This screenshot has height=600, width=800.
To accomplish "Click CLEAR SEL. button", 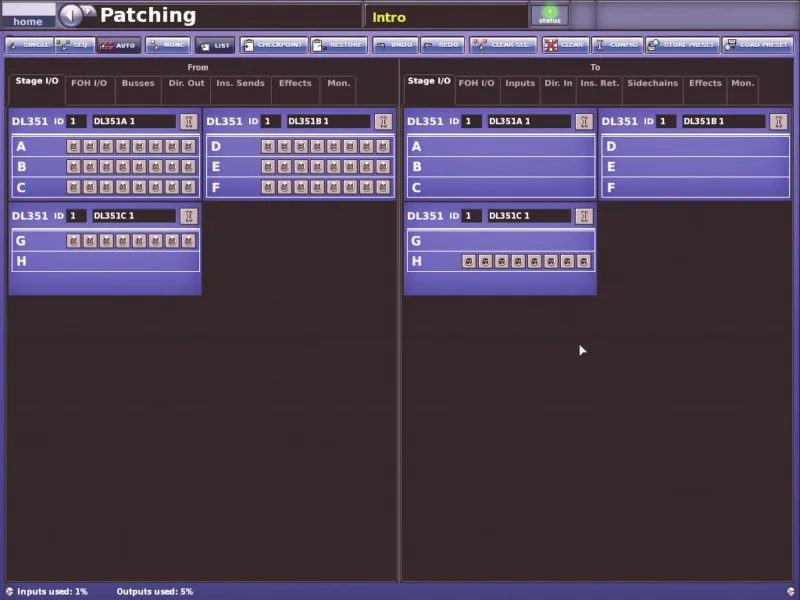I will (x=503, y=45).
